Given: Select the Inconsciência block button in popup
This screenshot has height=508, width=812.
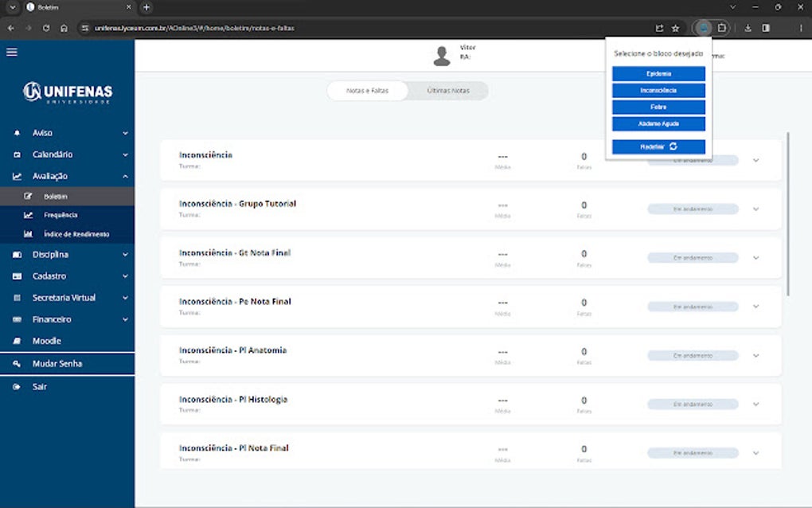Looking at the screenshot, I should coord(658,91).
